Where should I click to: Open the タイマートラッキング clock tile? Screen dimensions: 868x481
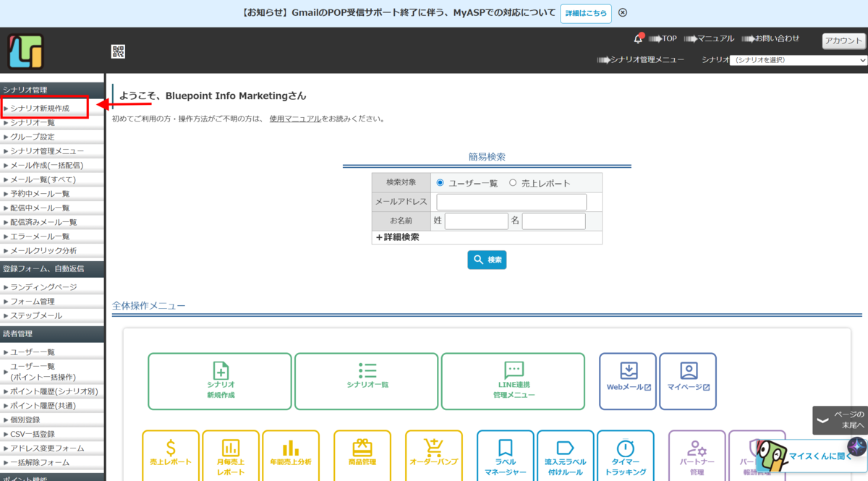tap(626, 456)
